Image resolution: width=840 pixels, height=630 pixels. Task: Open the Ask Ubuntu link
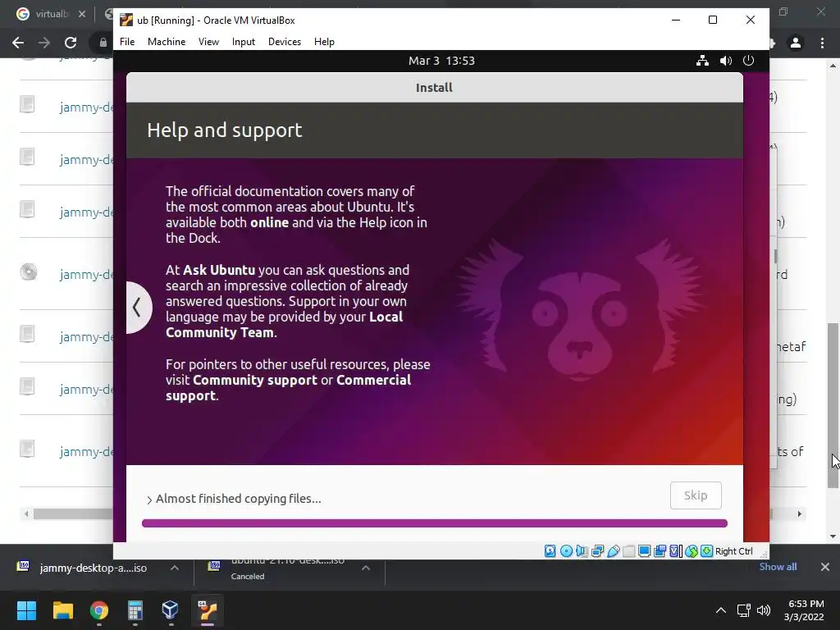[x=218, y=270]
